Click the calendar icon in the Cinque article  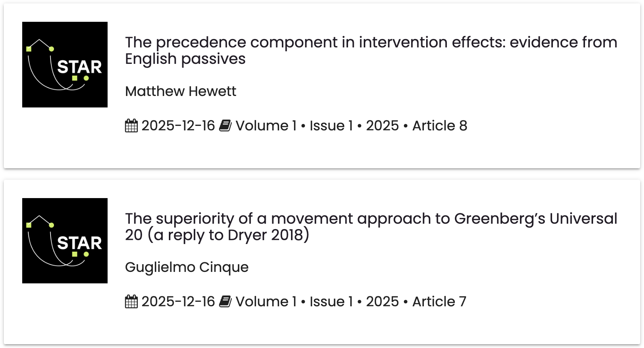[x=131, y=302]
